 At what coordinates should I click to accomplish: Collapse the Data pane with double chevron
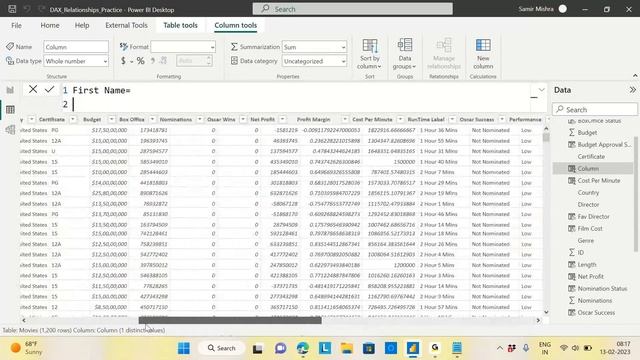(632, 90)
